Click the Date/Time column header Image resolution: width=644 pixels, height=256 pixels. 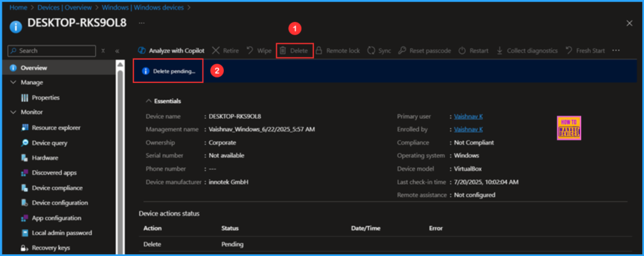tap(365, 228)
